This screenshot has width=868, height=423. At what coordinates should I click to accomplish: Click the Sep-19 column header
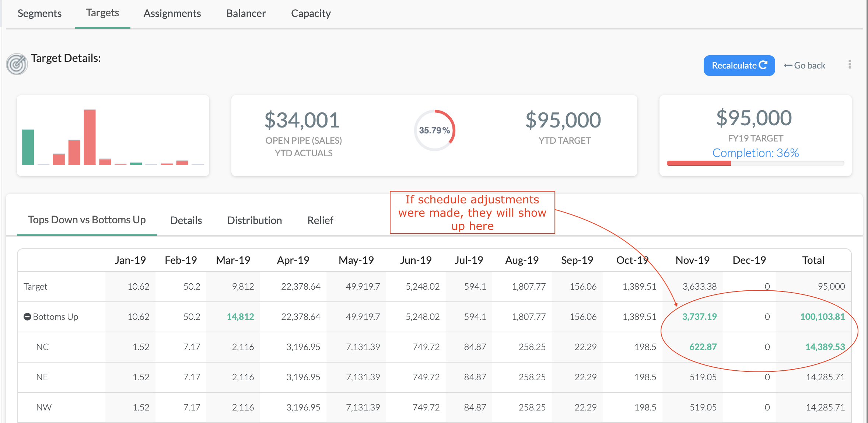coord(577,260)
